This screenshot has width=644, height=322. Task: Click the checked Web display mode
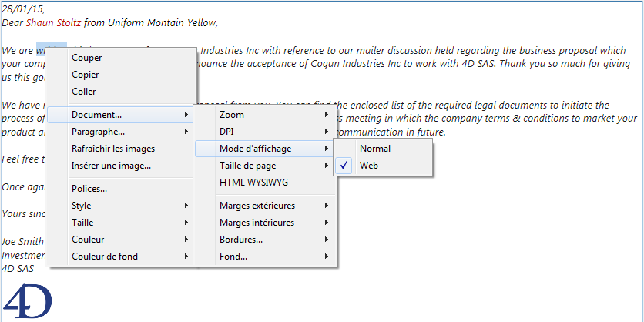[369, 166]
